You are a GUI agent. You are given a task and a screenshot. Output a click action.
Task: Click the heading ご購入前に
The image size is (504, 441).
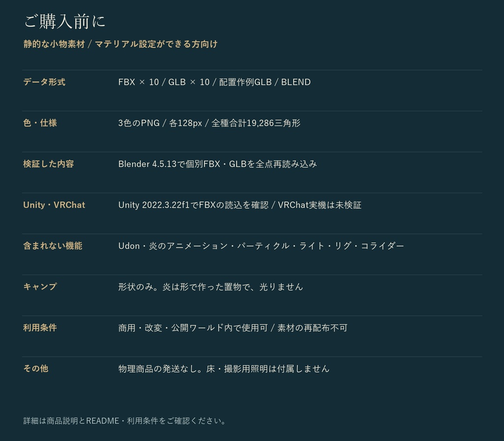[64, 22]
